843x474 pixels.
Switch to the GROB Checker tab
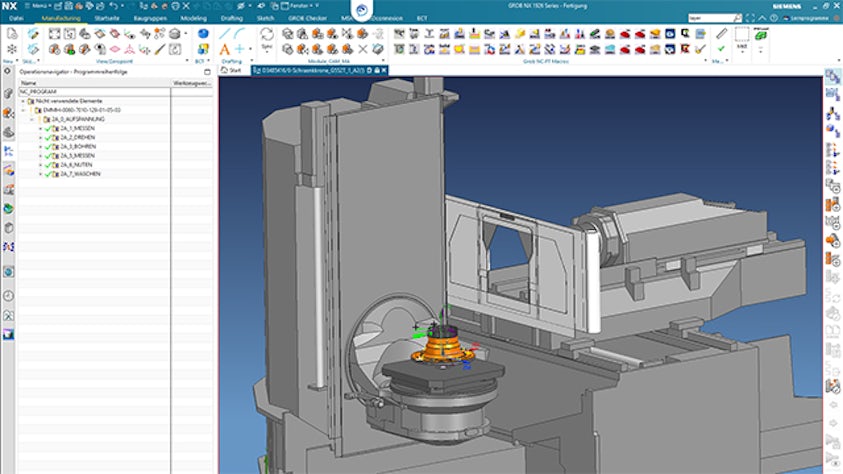pyautogui.click(x=307, y=18)
